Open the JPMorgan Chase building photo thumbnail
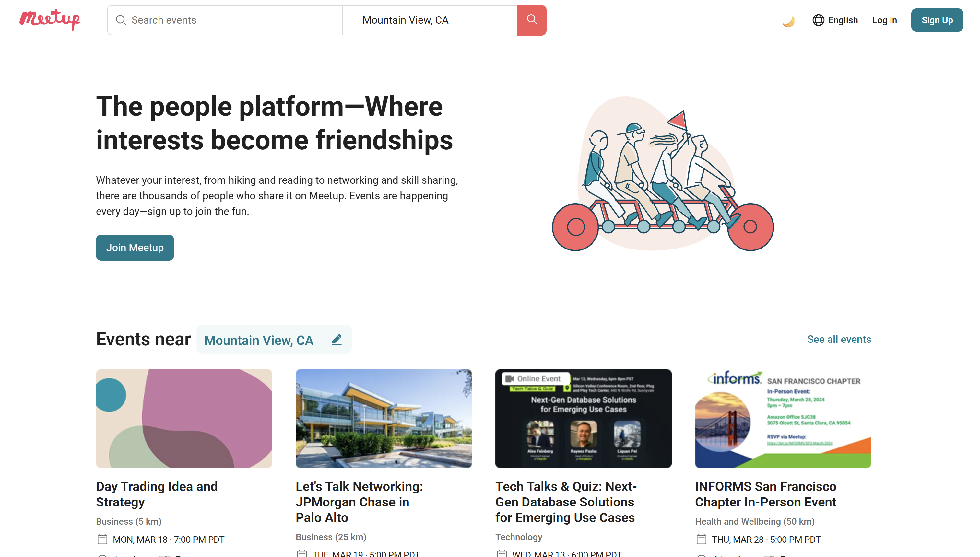980x557 pixels. 384,419
